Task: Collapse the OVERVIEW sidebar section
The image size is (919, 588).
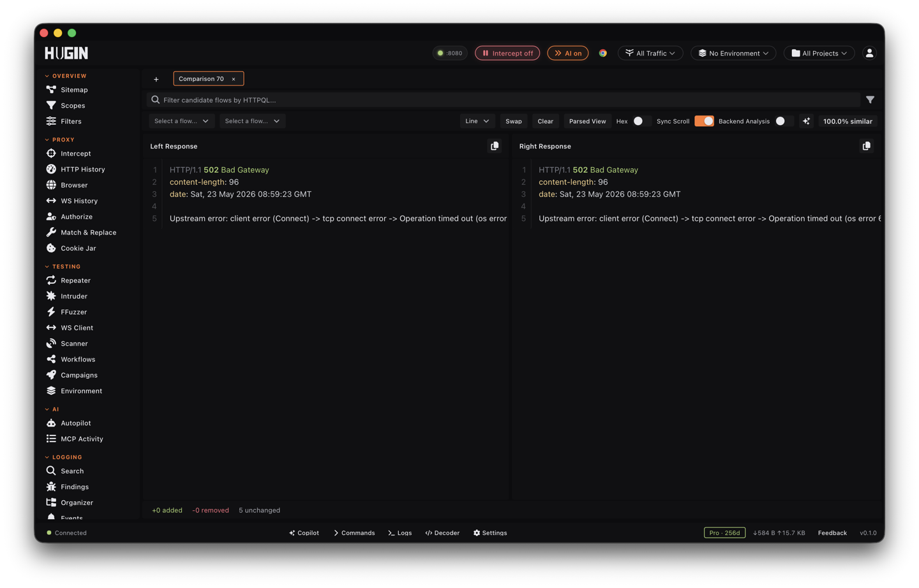Action: pos(66,76)
